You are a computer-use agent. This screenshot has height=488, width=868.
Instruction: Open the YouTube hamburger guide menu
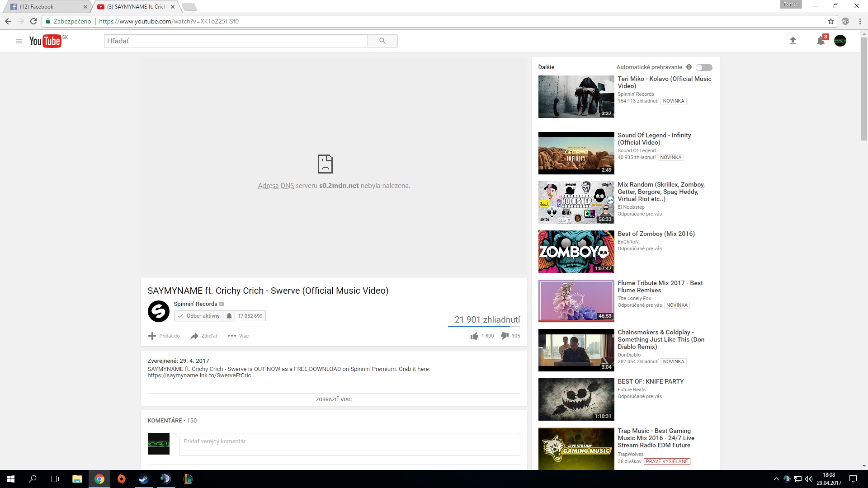coord(19,41)
